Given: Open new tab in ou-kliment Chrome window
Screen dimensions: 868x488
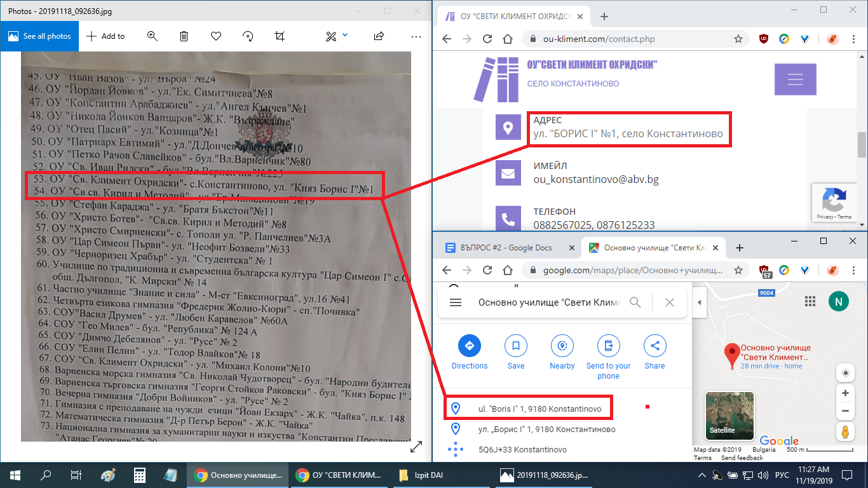Looking at the screenshot, I should pyautogui.click(x=604, y=17).
